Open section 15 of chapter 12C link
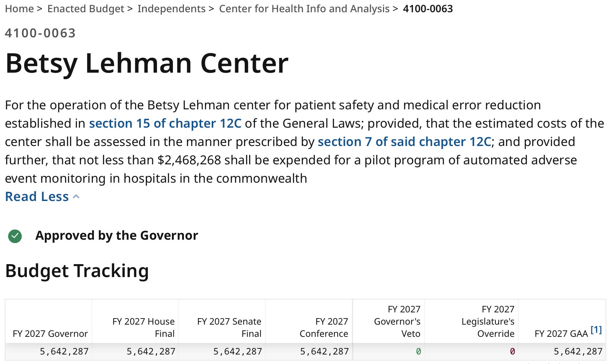The height and width of the screenshot is (364, 611). click(165, 123)
